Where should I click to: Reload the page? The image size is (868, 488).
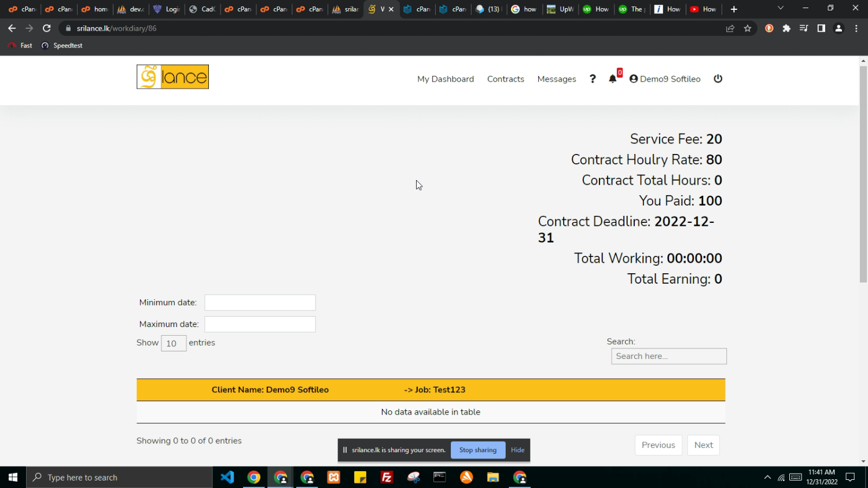coord(47,28)
